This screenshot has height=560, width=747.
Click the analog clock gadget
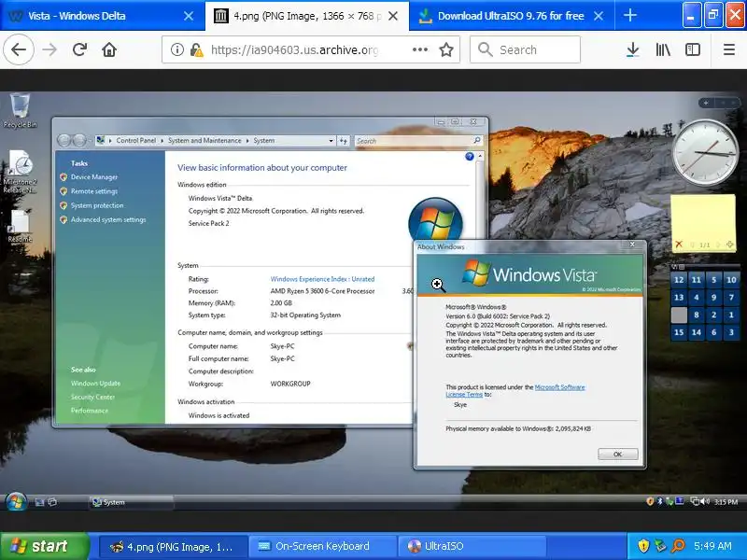tap(705, 152)
